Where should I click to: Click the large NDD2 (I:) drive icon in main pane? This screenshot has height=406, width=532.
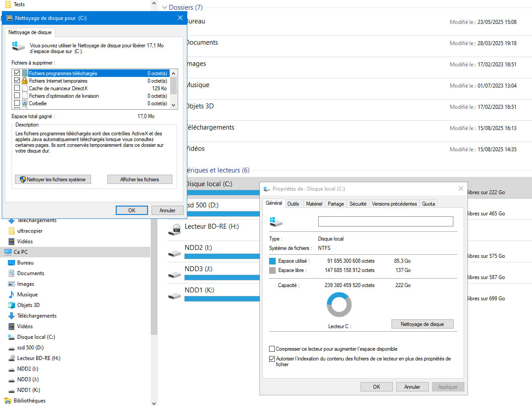(x=175, y=253)
